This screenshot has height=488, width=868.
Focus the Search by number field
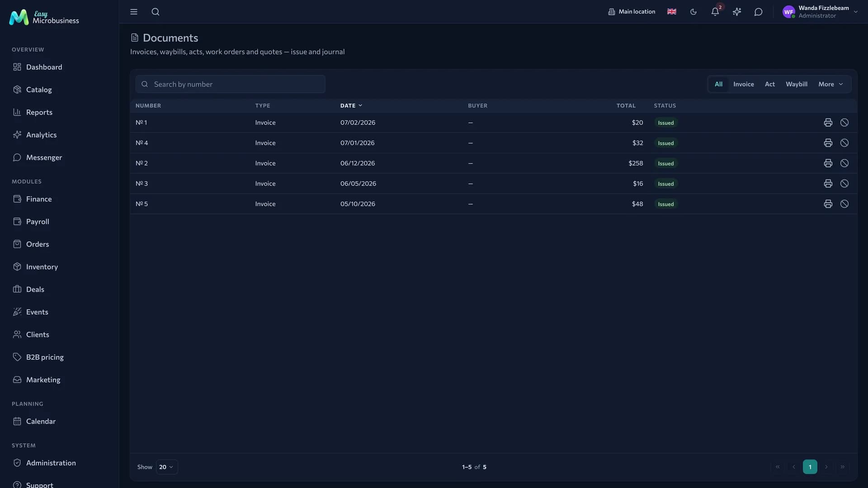(x=230, y=84)
